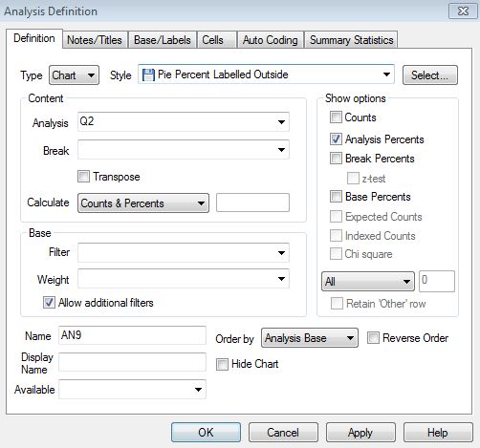Tick the Counts show option

tap(336, 117)
